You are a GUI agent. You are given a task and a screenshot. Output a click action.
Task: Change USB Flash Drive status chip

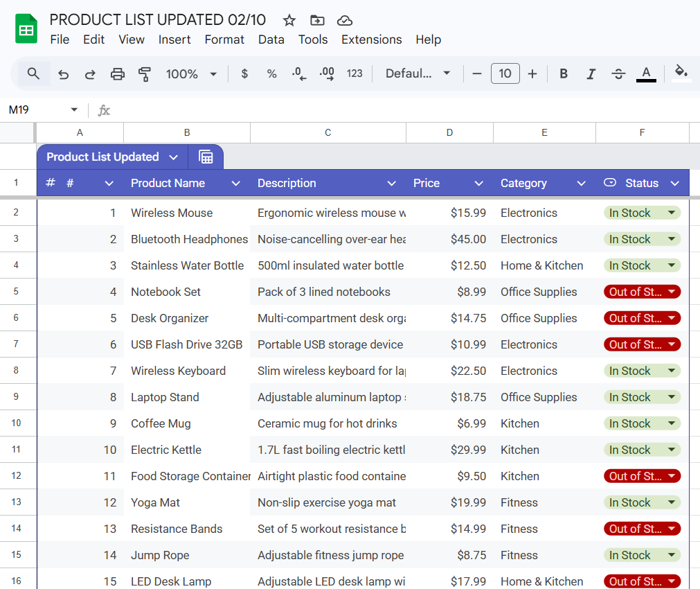642,344
